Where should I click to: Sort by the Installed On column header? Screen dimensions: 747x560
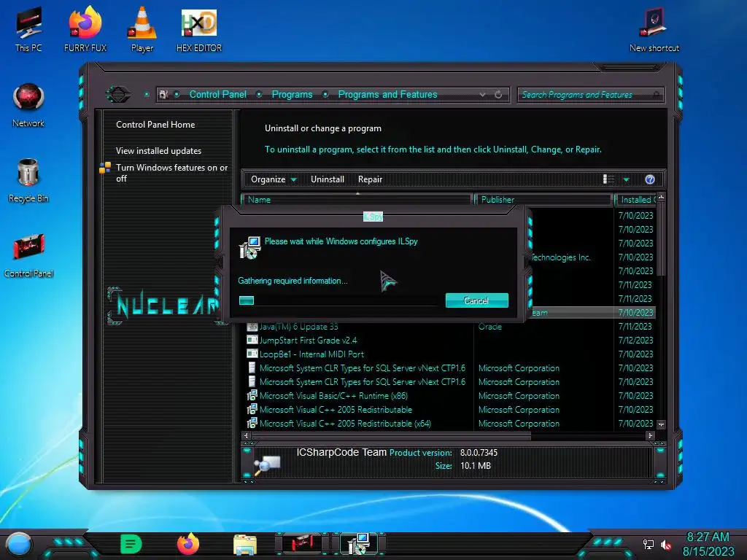coord(636,200)
